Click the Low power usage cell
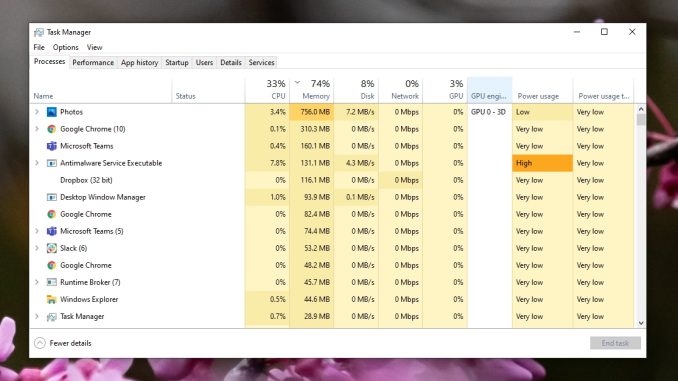This screenshot has width=678, height=381. [x=543, y=112]
